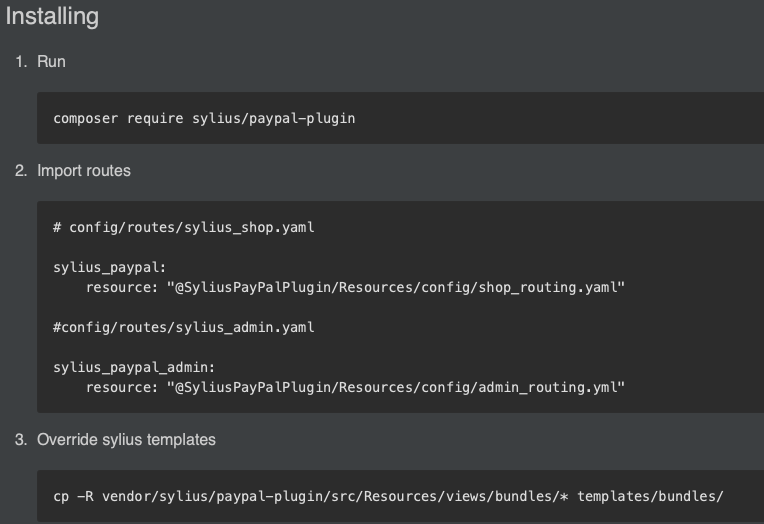Click the "Override sylius templates" step text

126,440
